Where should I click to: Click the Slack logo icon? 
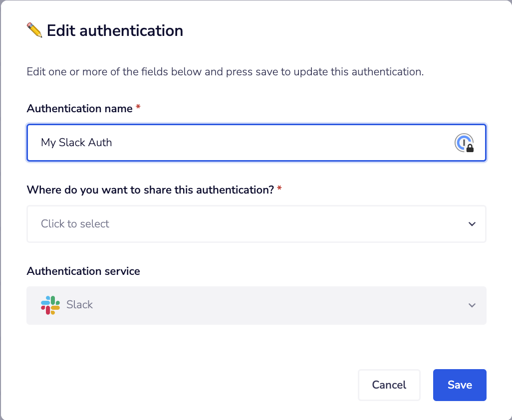point(50,305)
